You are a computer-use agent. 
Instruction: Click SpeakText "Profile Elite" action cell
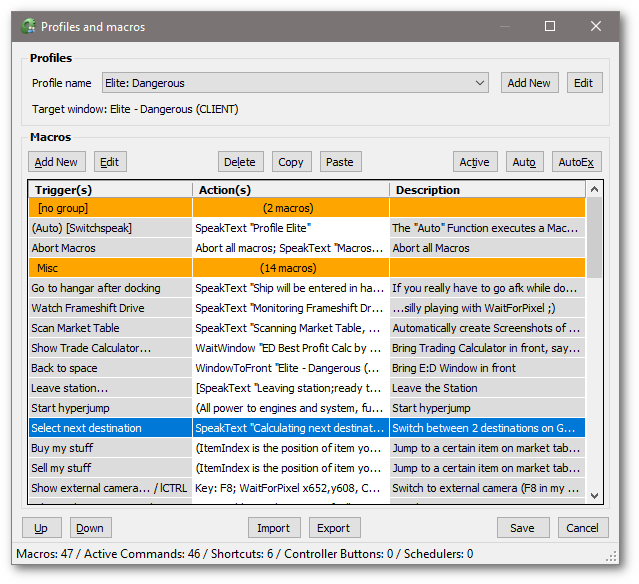(x=291, y=228)
